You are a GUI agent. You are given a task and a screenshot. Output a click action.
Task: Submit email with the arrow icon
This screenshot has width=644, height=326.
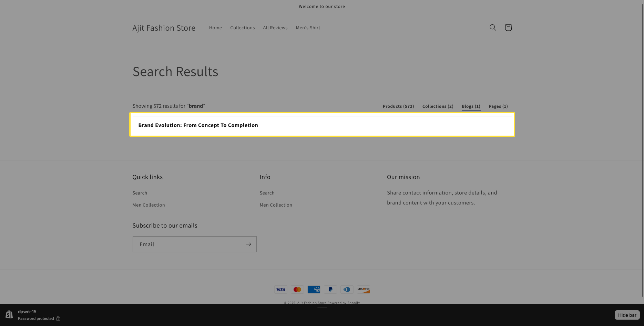(248, 244)
